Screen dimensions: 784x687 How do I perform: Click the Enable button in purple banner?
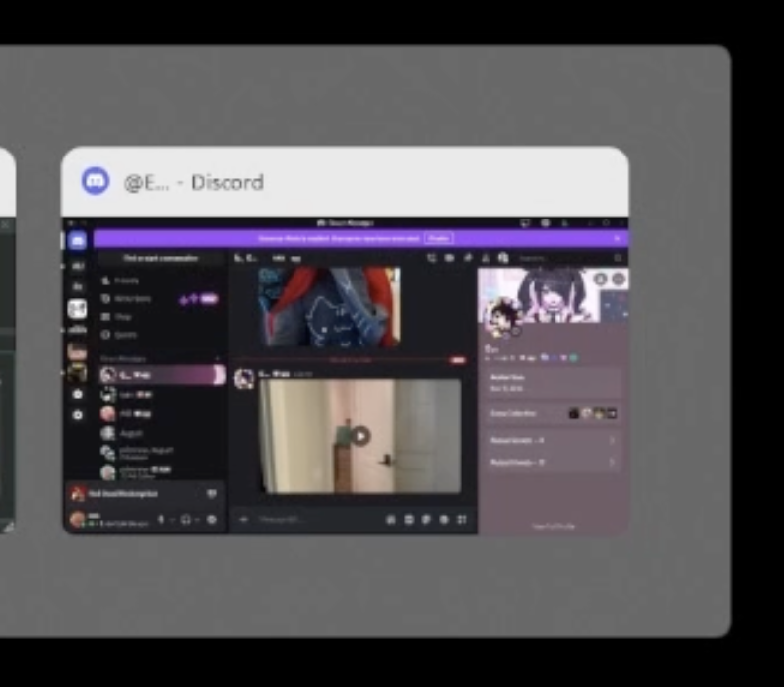tap(438, 239)
